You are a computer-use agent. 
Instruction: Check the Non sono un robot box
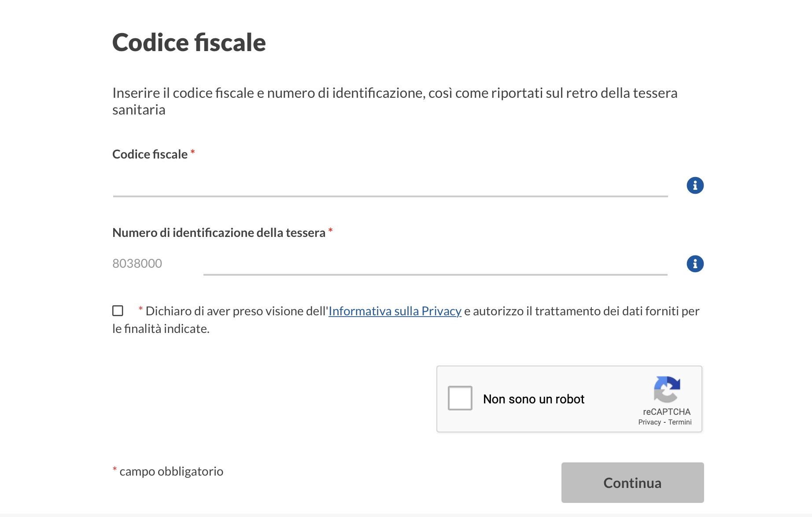click(459, 398)
